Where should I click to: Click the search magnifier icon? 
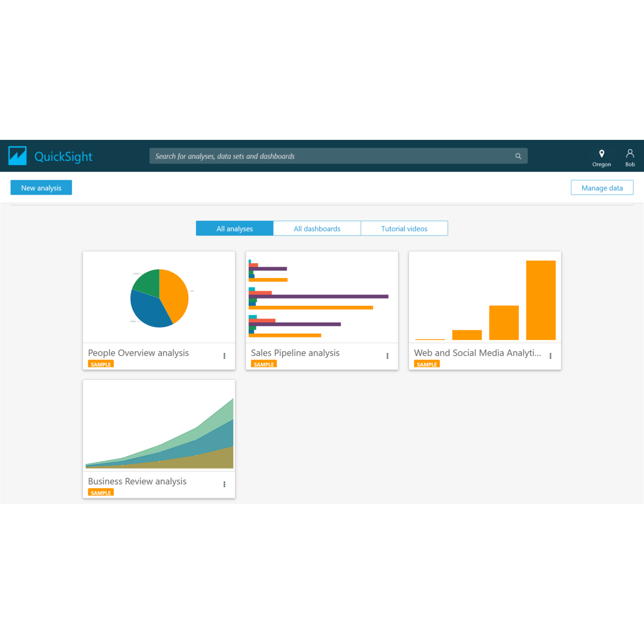(x=518, y=156)
